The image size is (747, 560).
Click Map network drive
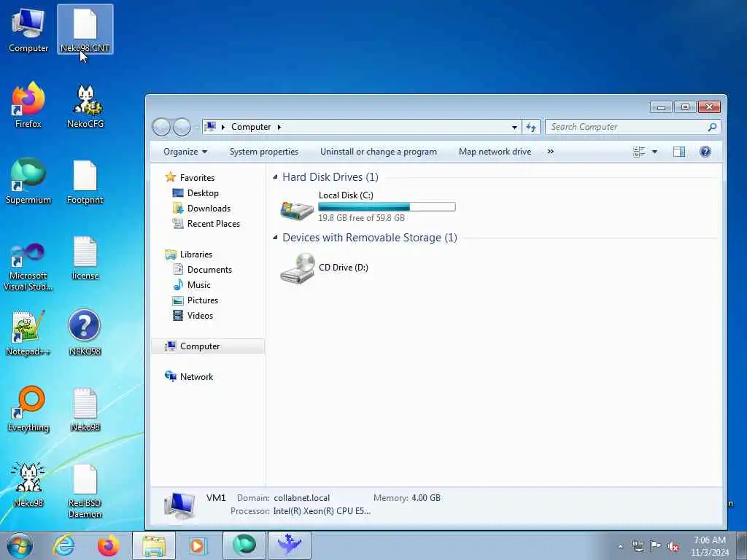[x=495, y=152]
